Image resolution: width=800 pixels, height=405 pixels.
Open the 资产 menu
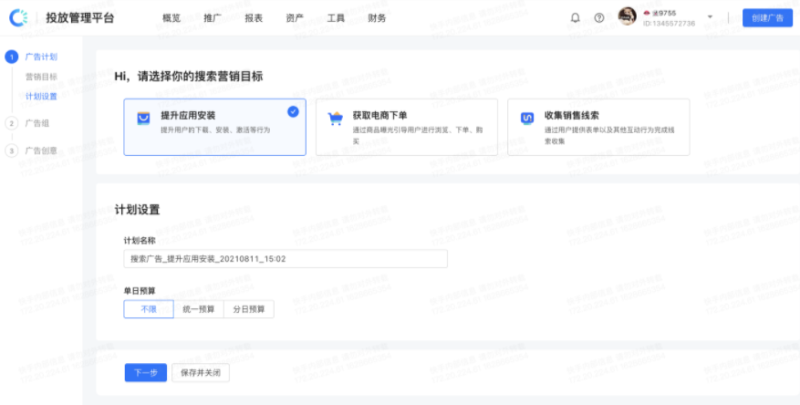294,18
